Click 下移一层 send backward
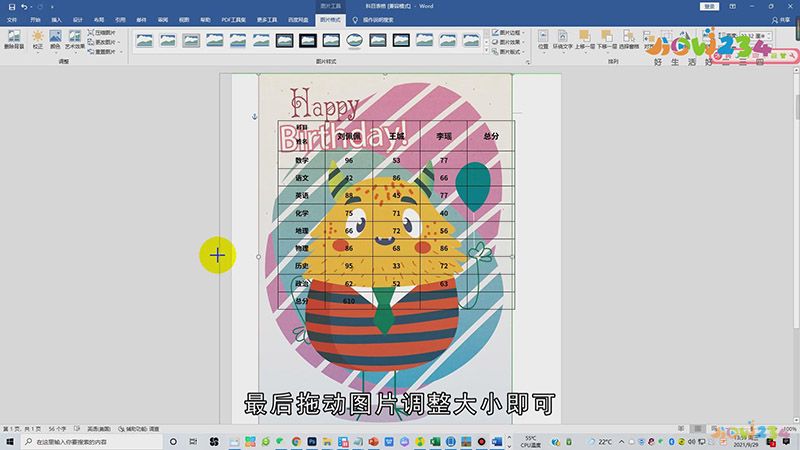The height and width of the screenshot is (450, 800). pyautogui.click(x=606, y=40)
